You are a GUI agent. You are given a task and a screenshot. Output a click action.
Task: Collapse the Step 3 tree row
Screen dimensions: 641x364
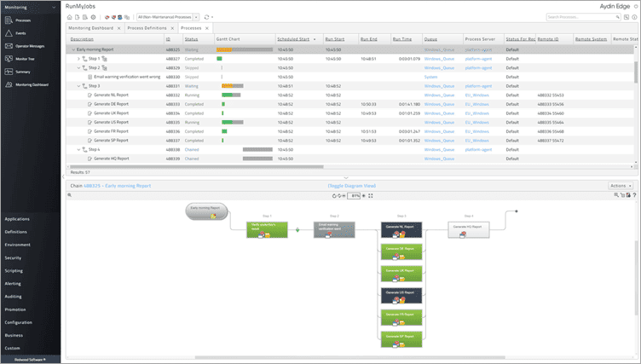(x=79, y=85)
